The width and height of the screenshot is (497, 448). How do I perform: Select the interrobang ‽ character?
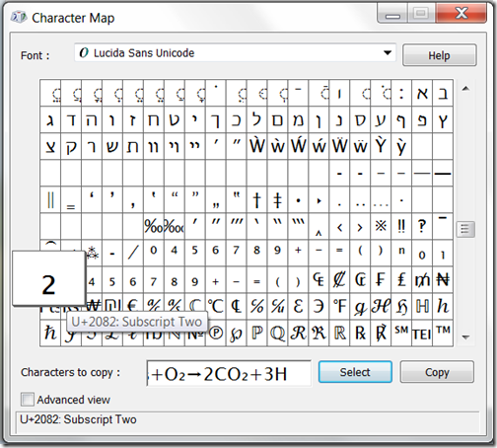pos(422,226)
